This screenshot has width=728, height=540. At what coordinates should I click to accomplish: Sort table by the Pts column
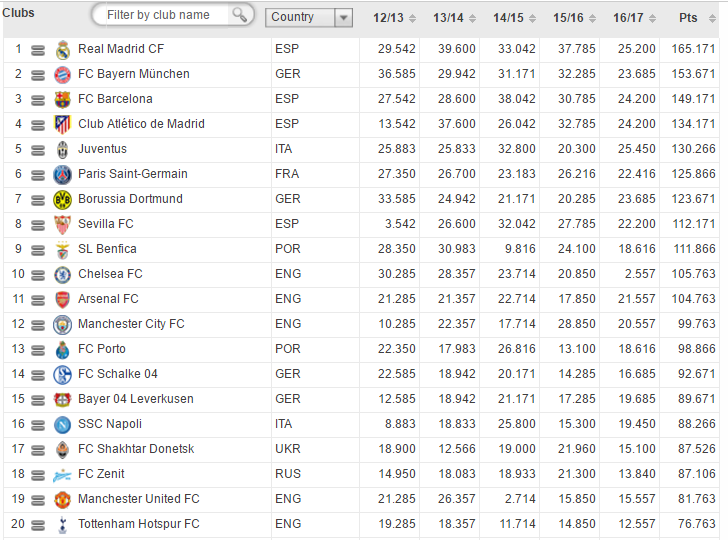click(688, 18)
